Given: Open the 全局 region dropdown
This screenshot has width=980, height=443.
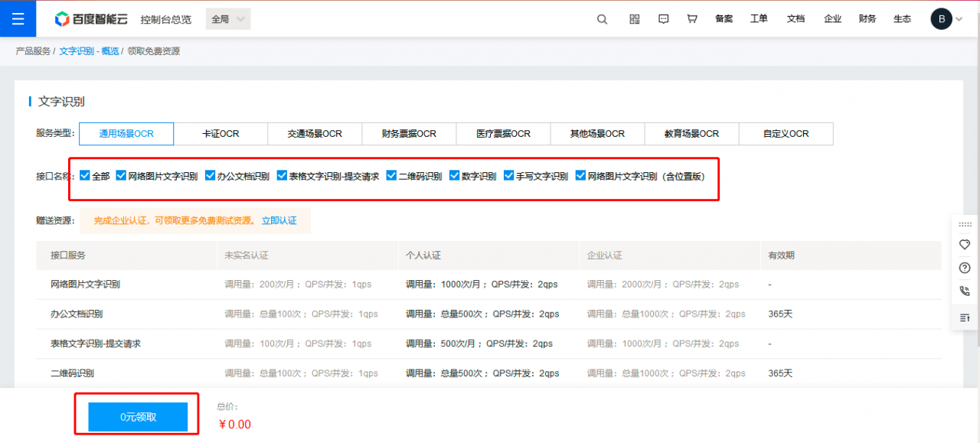Looking at the screenshot, I should point(227,18).
